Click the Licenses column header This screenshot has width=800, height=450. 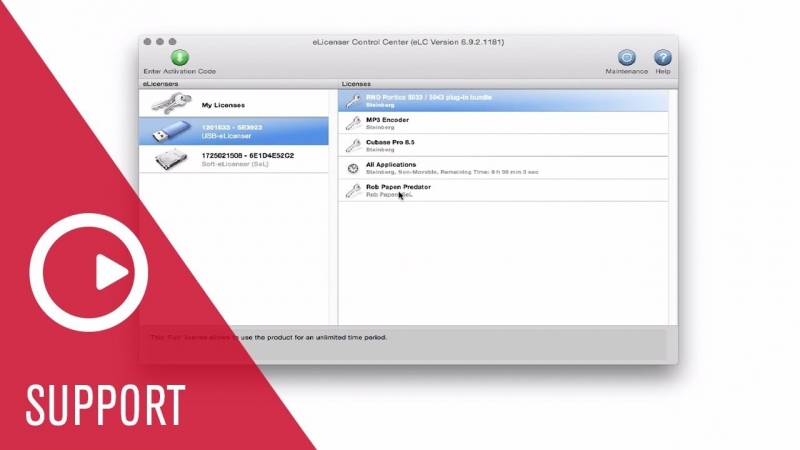(356, 84)
